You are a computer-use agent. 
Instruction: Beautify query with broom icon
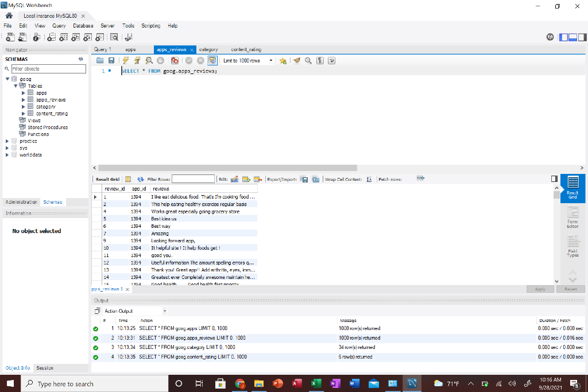pyautogui.click(x=297, y=60)
